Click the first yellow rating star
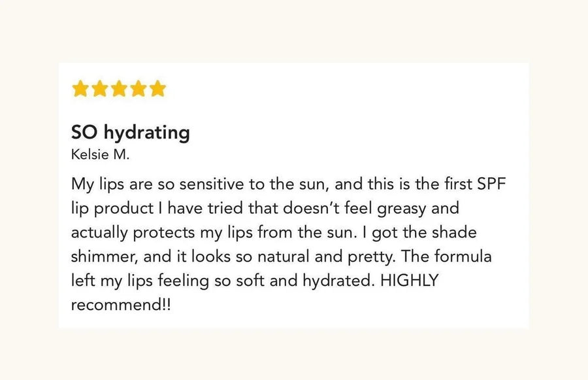 (80, 89)
